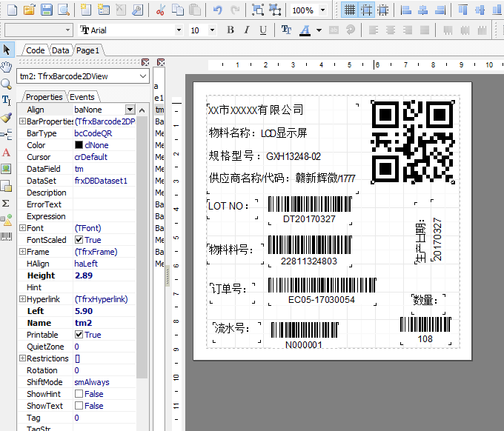Switch to the Code tab
504x431 pixels.
pyautogui.click(x=35, y=50)
